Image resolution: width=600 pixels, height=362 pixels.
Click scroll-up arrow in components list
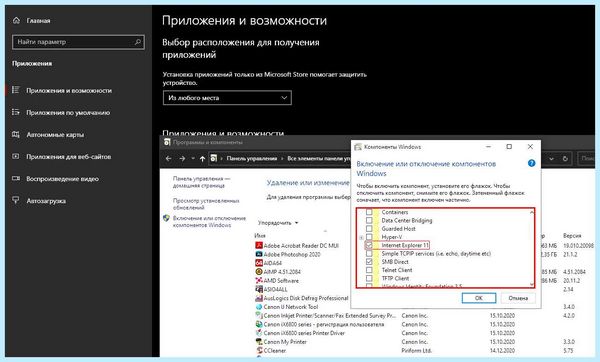click(x=532, y=212)
